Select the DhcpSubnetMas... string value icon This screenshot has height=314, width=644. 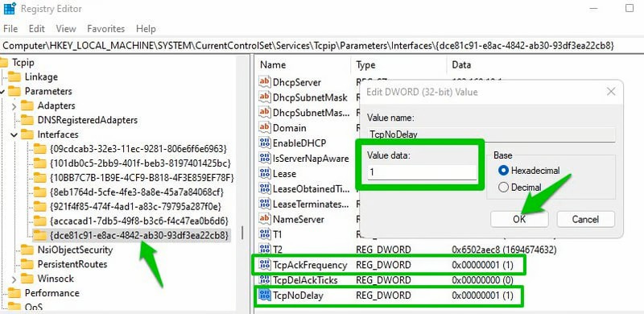(x=264, y=112)
